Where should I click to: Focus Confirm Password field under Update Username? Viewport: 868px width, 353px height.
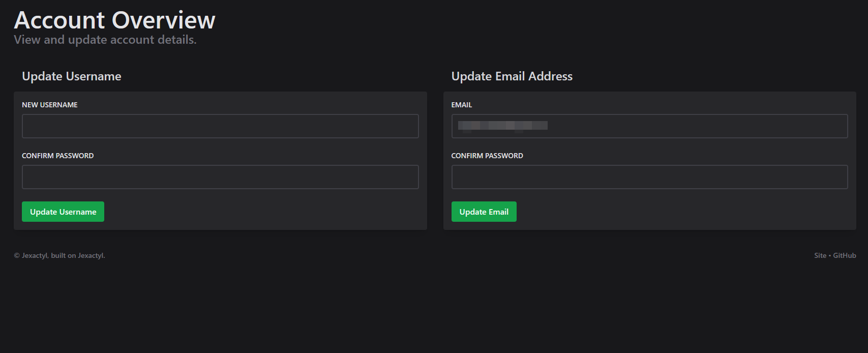click(220, 177)
